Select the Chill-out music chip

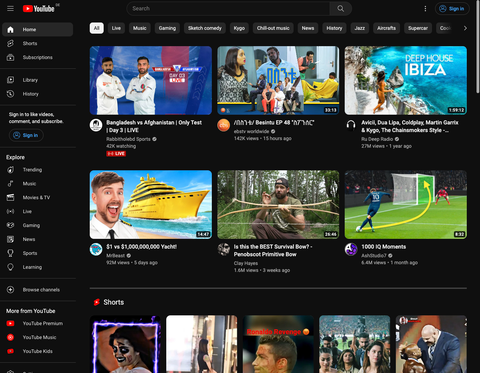click(x=273, y=28)
